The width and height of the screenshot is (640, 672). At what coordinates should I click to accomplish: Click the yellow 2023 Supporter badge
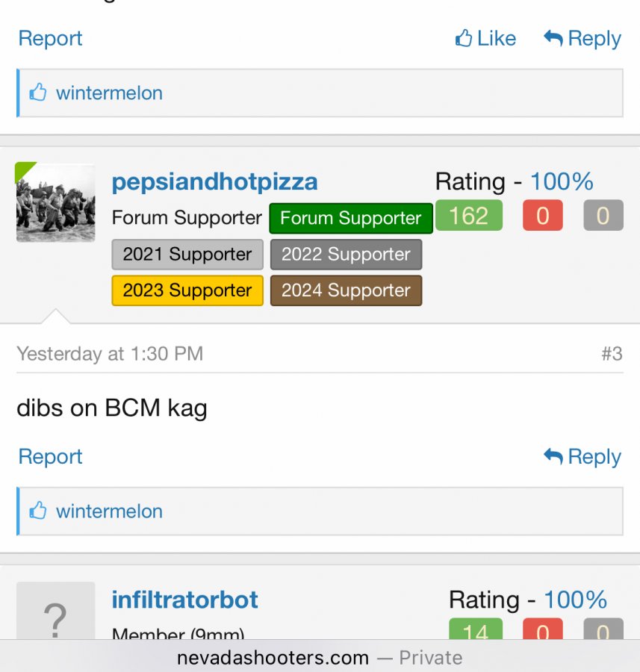187,290
